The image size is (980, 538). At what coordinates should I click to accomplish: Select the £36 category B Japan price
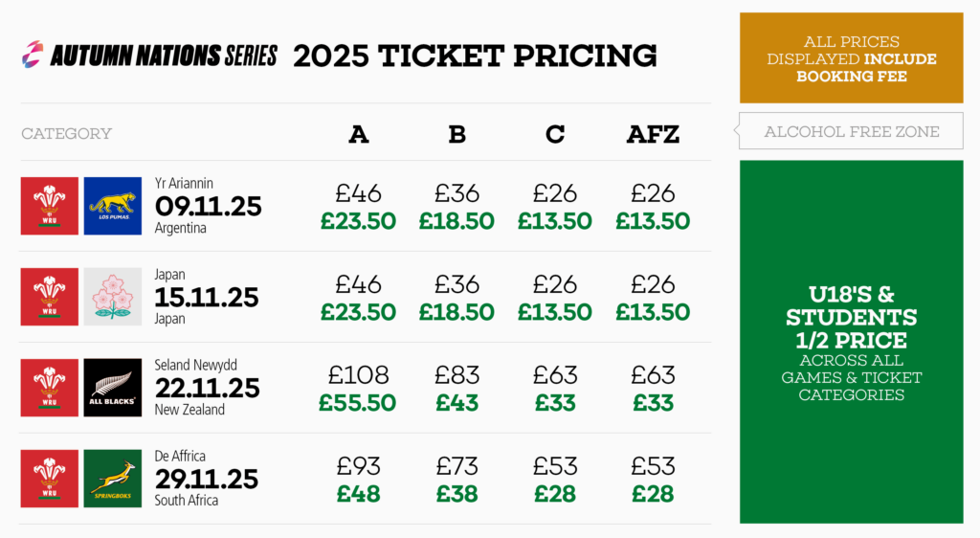coord(457,284)
